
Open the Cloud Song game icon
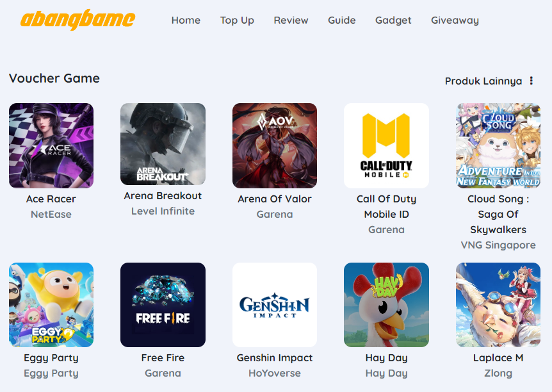point(498,145)
